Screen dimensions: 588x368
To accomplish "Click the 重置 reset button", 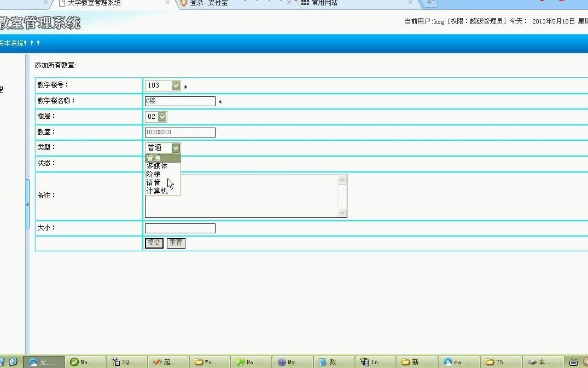I will point(176,243).
